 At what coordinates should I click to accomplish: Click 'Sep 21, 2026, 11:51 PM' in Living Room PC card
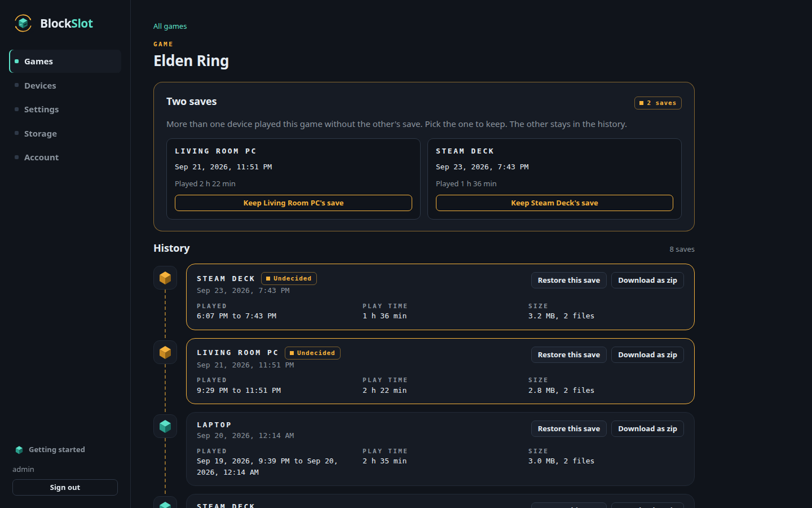coord(223,167)
